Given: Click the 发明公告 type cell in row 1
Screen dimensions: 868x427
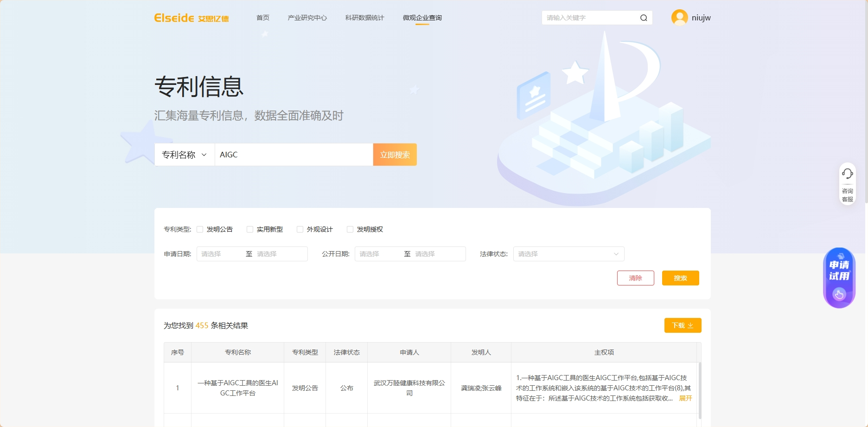Looking at the screenshot, I should pos(305,388).
